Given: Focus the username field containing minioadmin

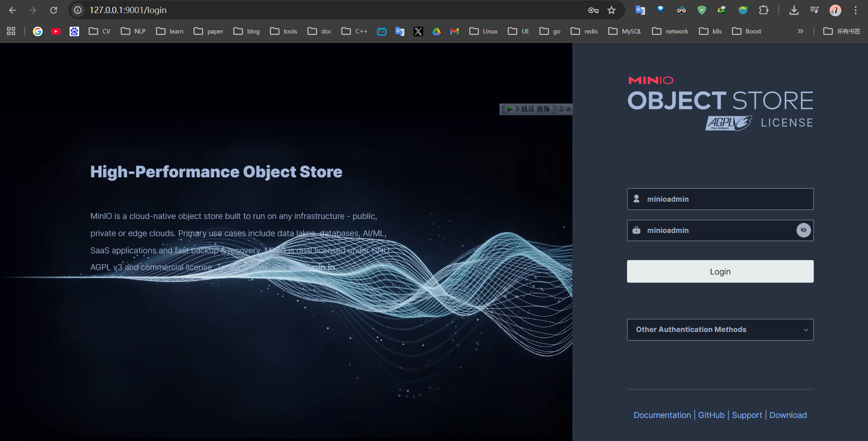Looking at the screenshot, I should [x=720, y=199].
